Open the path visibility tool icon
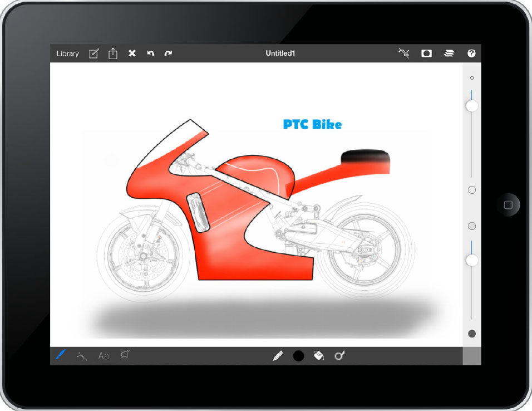Screen dimensions: 532x411 [404, 53]
